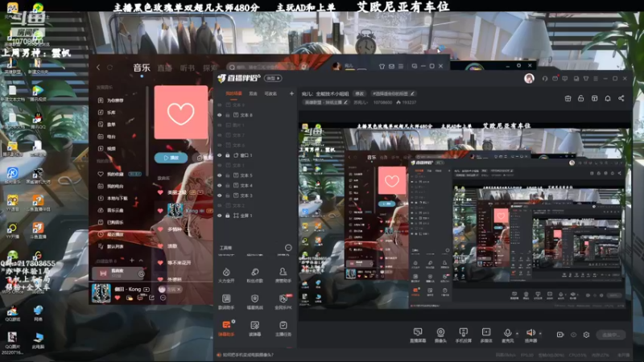
Task: Open the 房管助手 tool
Action: 283,275
